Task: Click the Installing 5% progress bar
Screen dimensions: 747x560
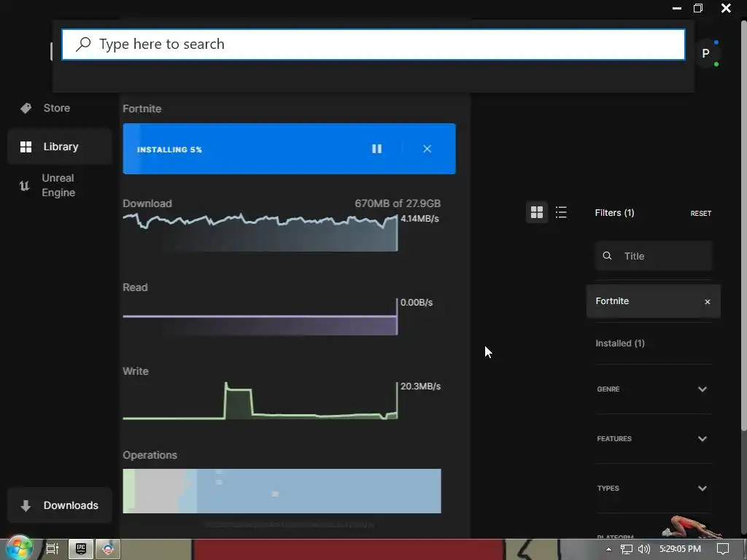Action: coord(289,149)
